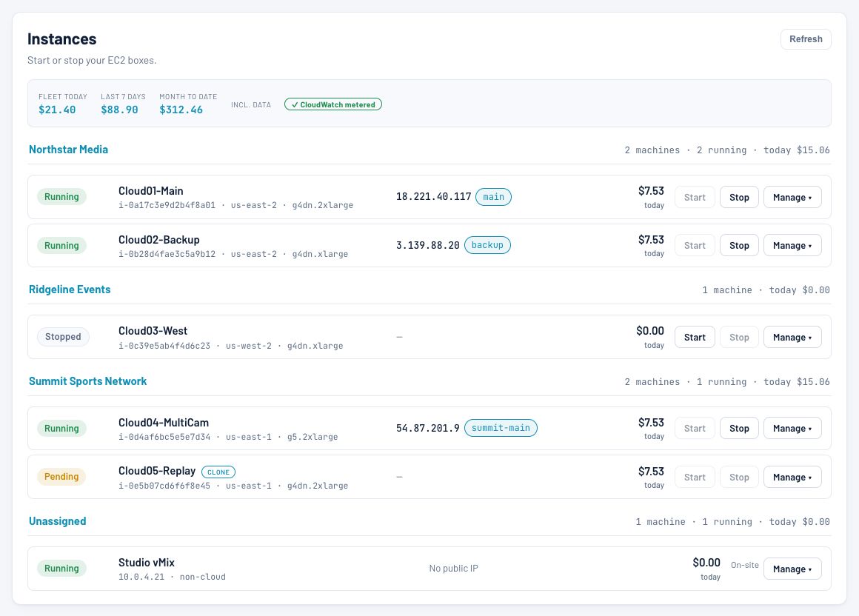
Task: Open Manage dropdown for Cloud02-Backup
Action: click(x=792, y=245)
